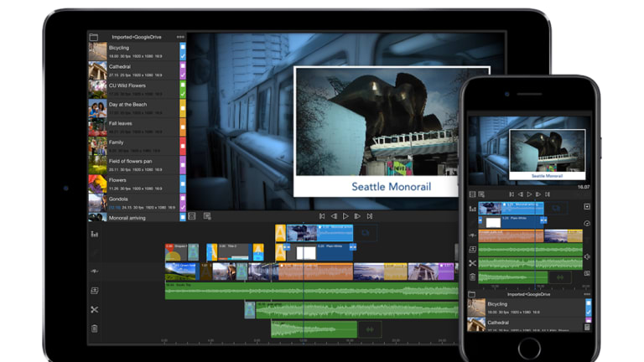Tap the trash delete icon on iPad

95,328
